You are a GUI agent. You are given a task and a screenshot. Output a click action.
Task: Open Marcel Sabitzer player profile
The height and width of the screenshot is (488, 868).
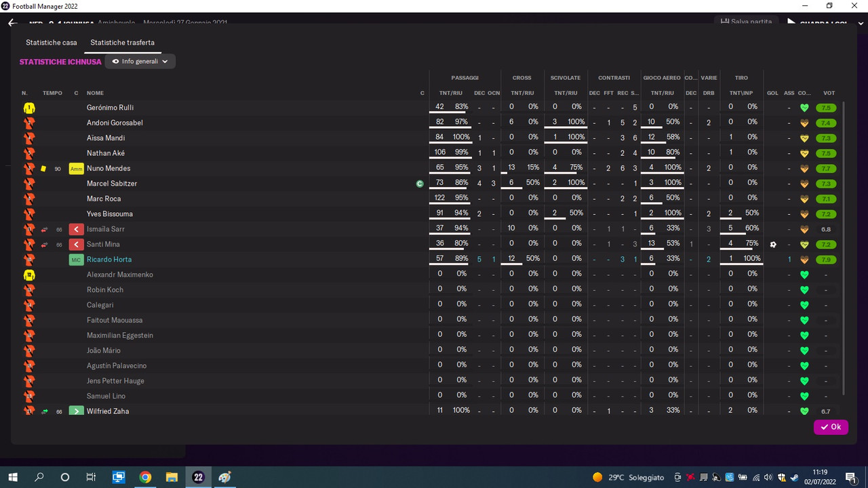[x=112, y=184]
